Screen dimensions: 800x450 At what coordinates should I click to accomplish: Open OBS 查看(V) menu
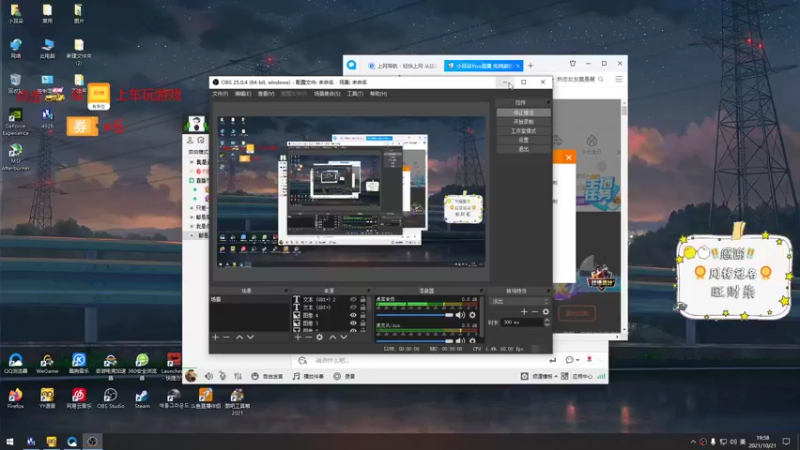266,94
